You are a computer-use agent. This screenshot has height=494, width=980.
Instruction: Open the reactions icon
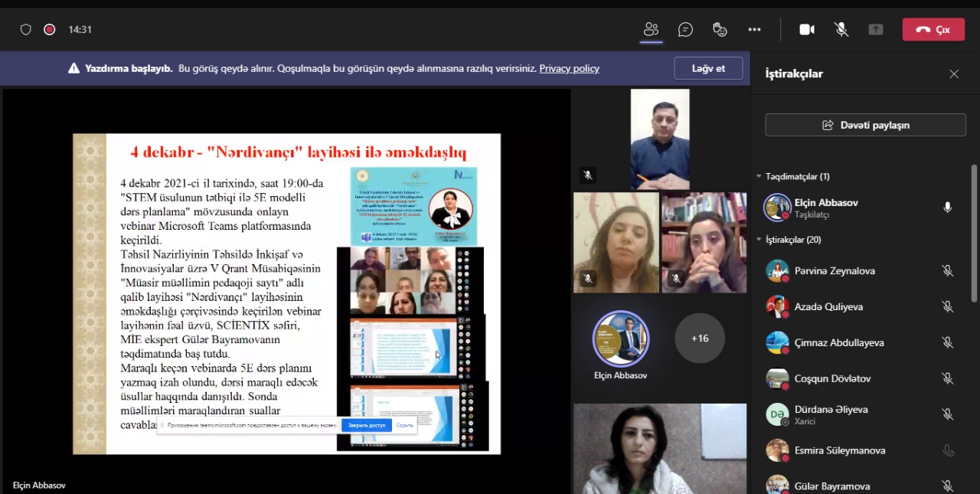click(720, 29)
